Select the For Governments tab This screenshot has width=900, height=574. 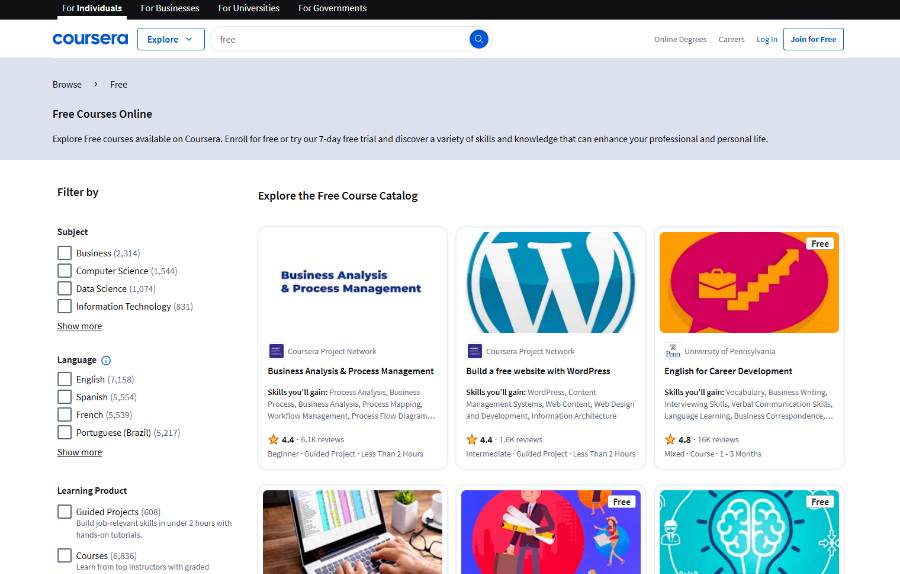(332, 8)
